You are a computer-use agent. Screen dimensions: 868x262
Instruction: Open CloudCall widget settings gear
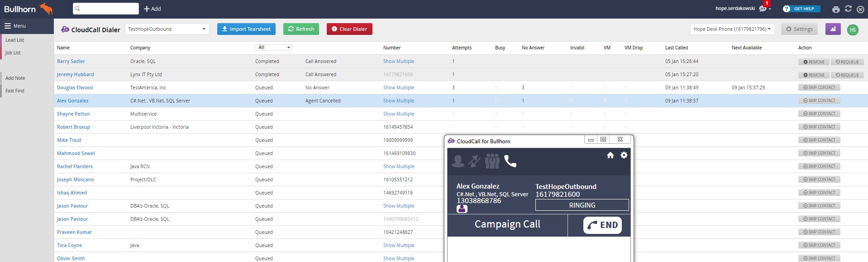624,155
